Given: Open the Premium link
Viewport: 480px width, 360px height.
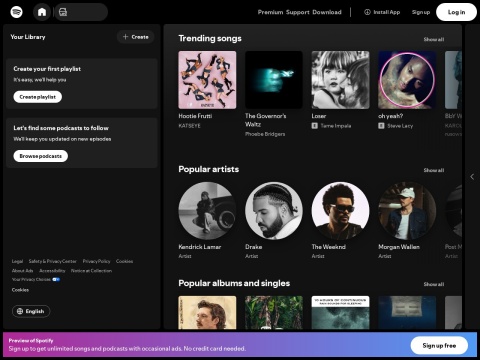Looking at the screenshot, I should click(x=270, y=12).
